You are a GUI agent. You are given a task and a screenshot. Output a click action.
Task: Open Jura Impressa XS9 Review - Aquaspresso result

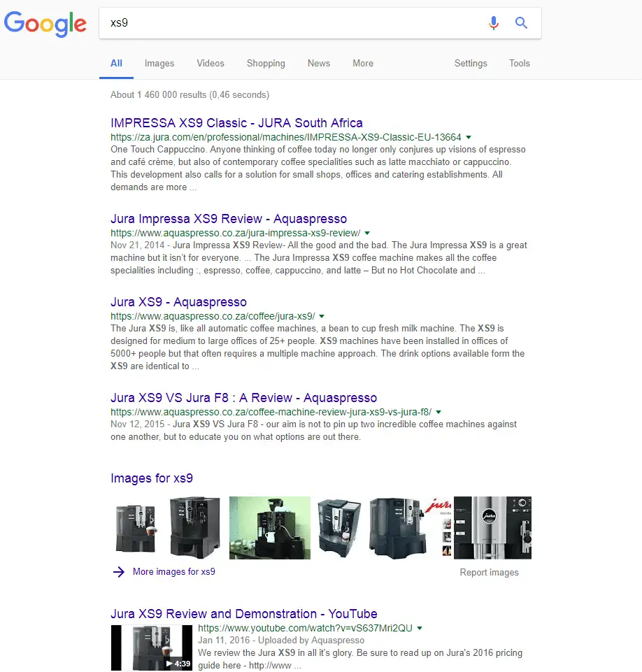[x=229, y=219]
